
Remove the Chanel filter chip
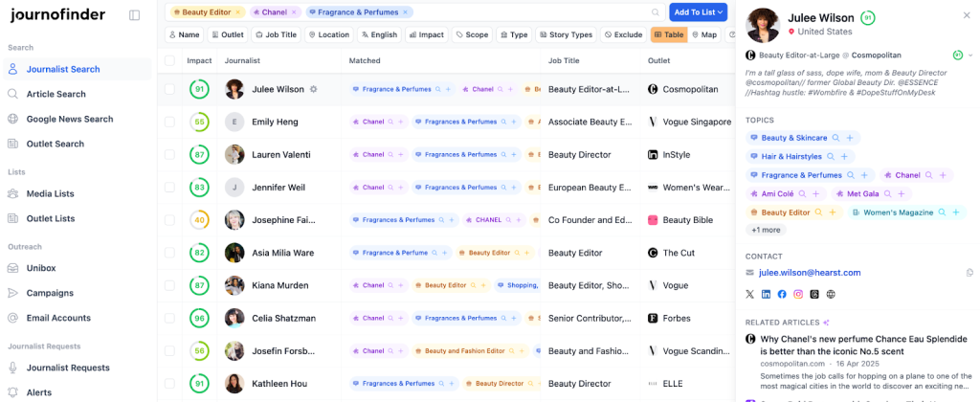(295, 12)
